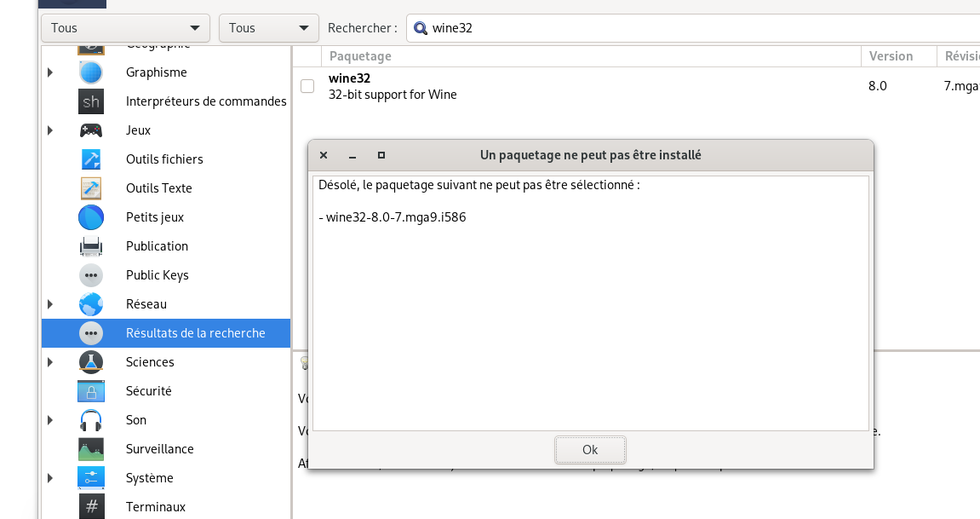Click the Outils fichiers icon
This screenshot has width=980, height=519.
click(x=90, y=159)
